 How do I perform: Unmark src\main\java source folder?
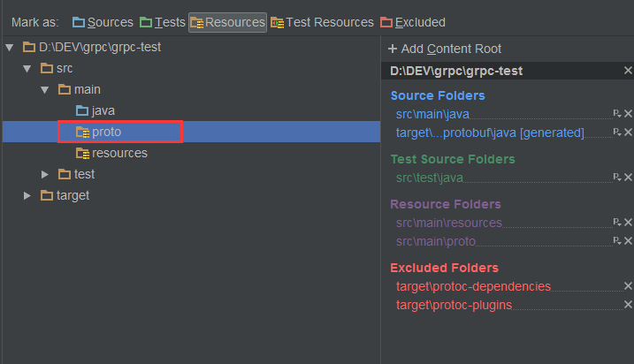coord(628,113)
